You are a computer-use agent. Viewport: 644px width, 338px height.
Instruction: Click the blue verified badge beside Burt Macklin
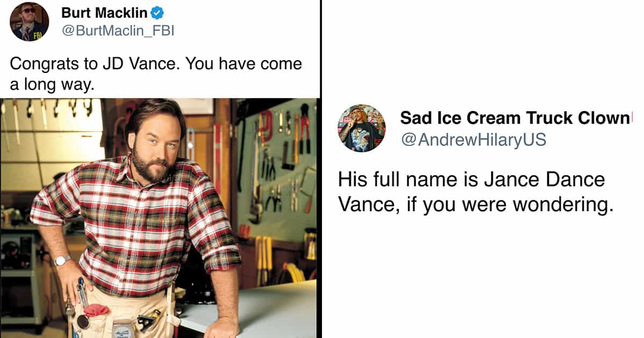160,13
